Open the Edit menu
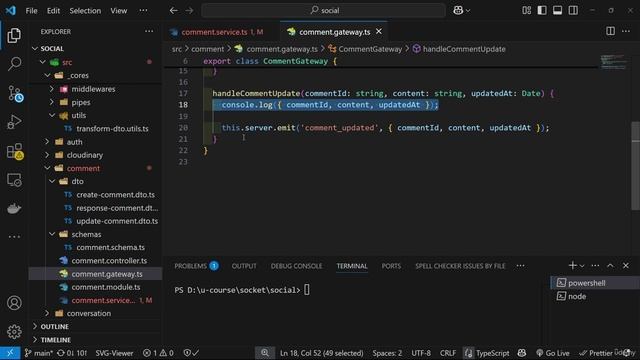640x360 pixels. tap(53, 11)
